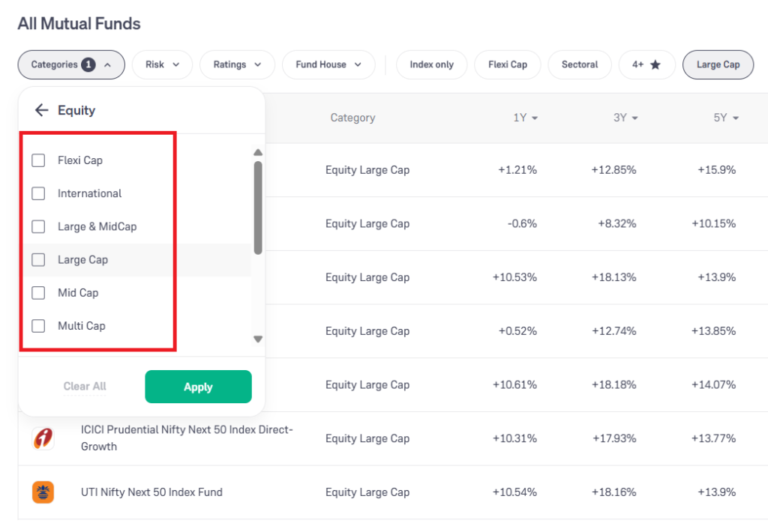The width and height of the screenshot is (768, 532).
Task: Go back using the arrow beside Equity
Action: [42, 110]
